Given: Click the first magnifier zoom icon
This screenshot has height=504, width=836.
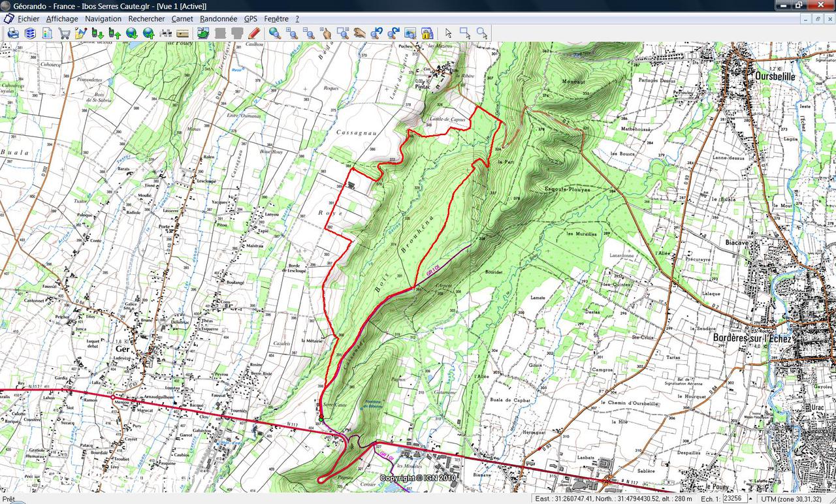Looking at the screenshot, I should click(x=275, y=33).
